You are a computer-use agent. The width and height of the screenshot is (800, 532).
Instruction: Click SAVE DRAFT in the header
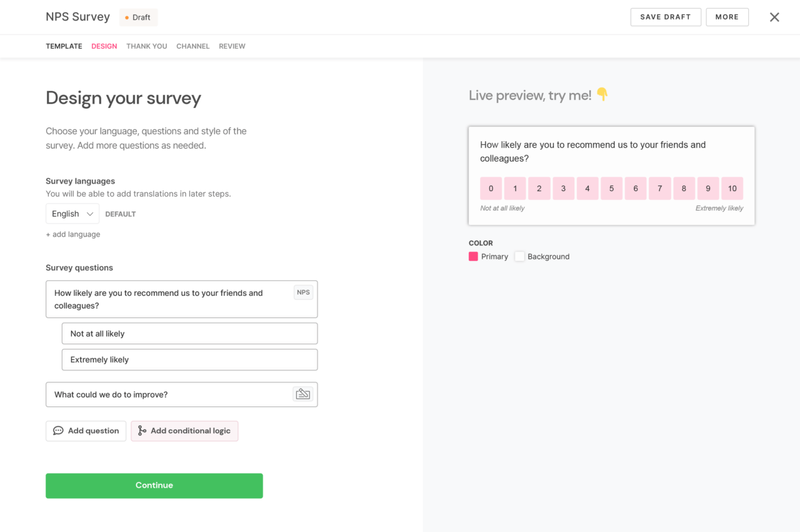666,17
